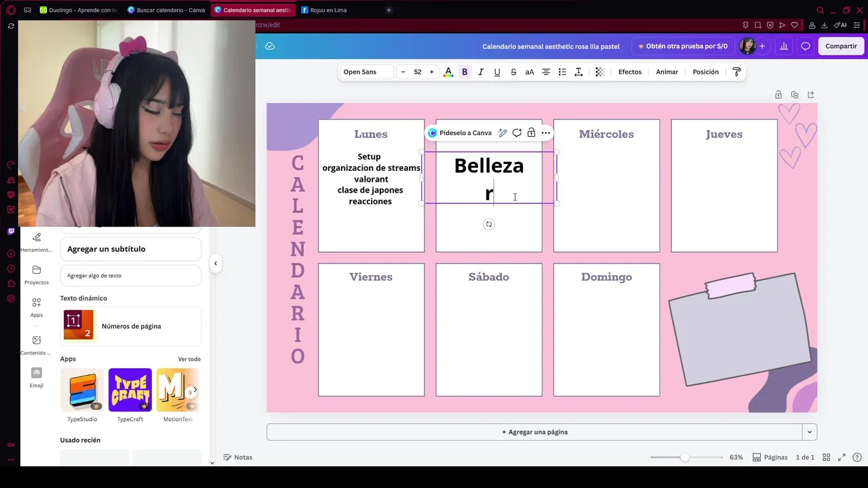Open Páginas view
This screenshot has height=488, width=868.
pyautogui.click(x=770, y=457)
